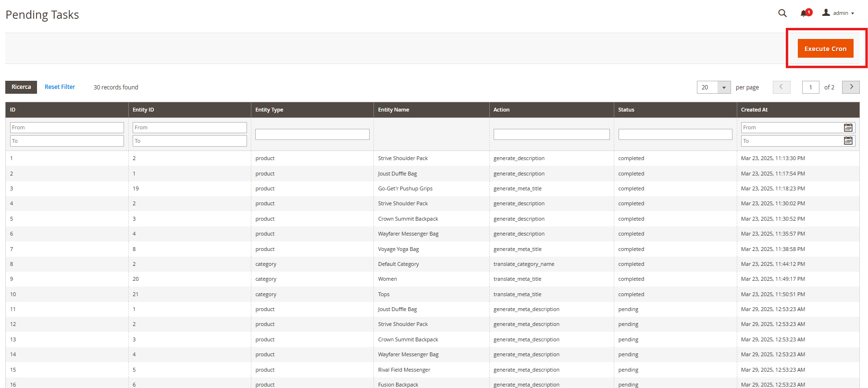Open the admin account menu
The image size is (868, 388).
coord(838,13)
